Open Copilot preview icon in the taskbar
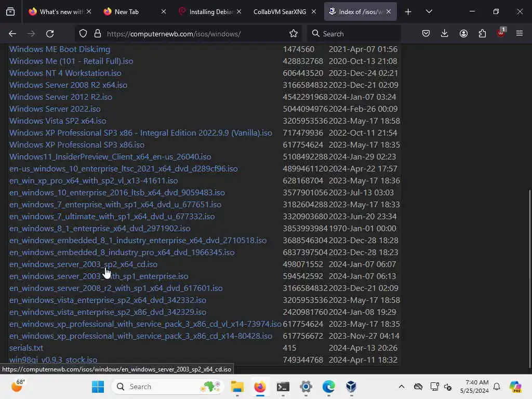Screen dimensions: 532x399 pyautogui.click(x=515, y=387)
